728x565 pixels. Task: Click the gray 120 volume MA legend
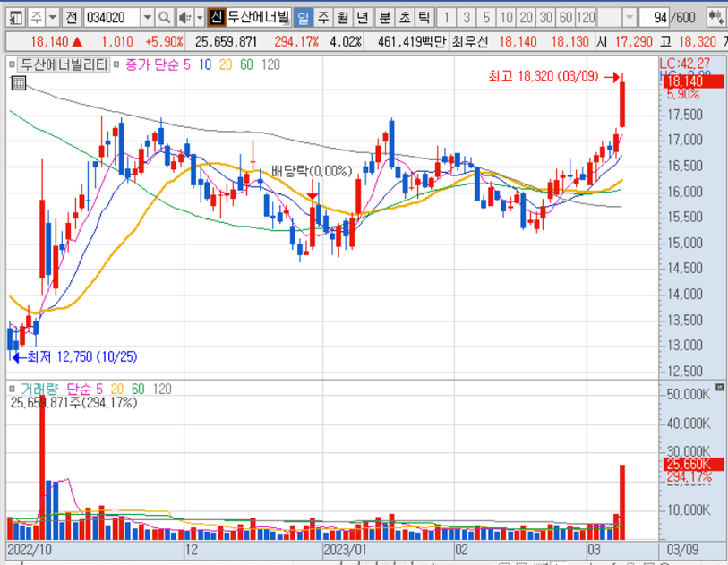(162, 389)
